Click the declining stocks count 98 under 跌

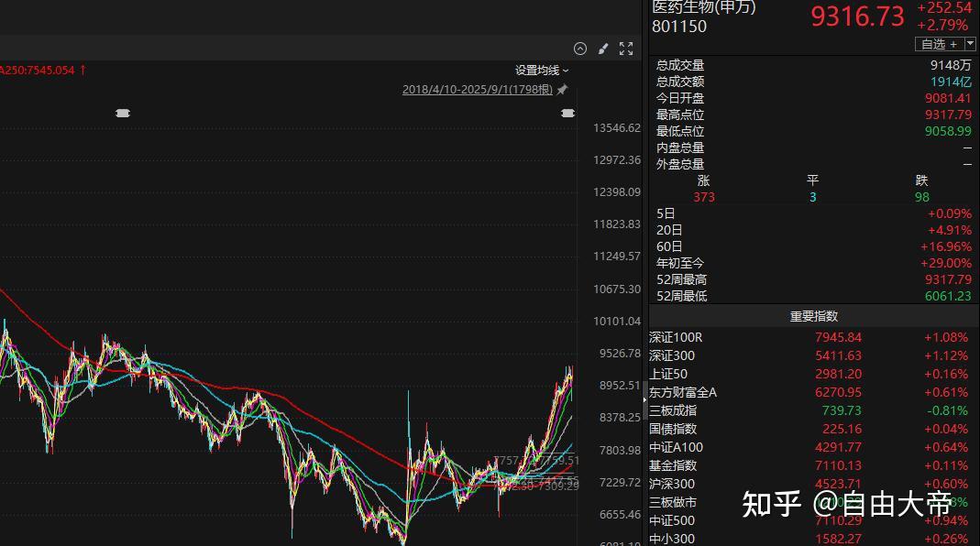point(921,197)
